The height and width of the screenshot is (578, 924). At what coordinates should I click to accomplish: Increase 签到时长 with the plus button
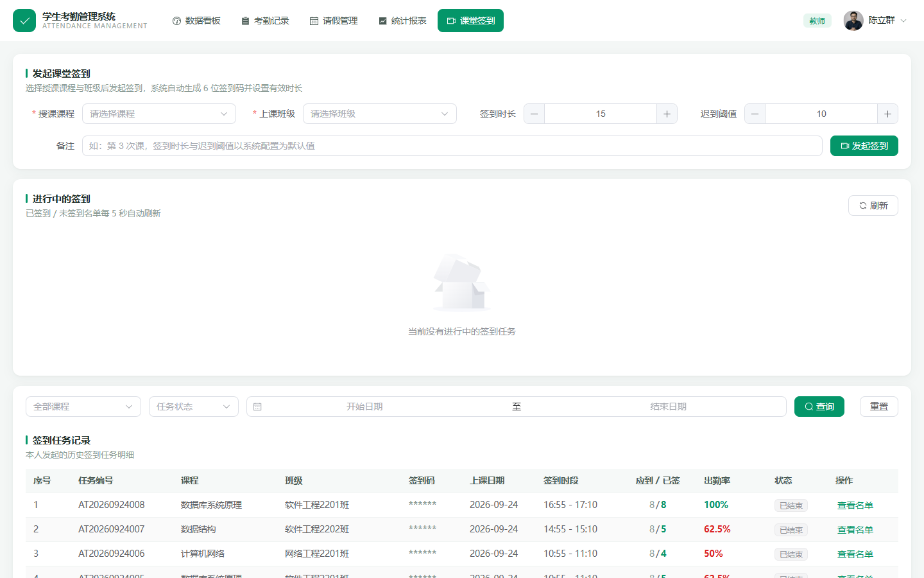(x=667, y=114)
